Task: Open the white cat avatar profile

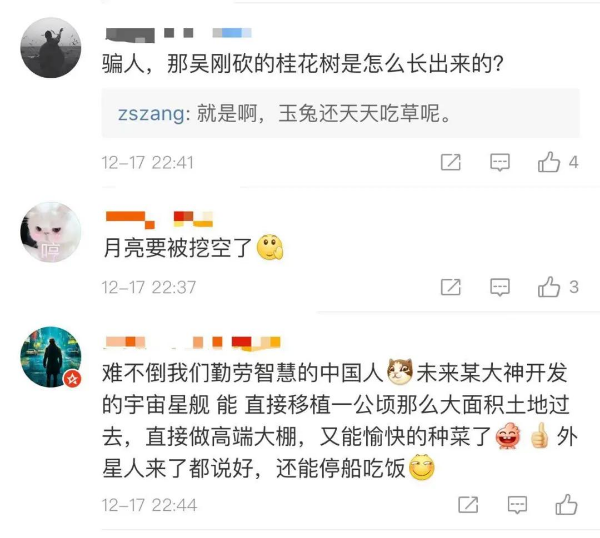Action: click(x=51, y=232)
